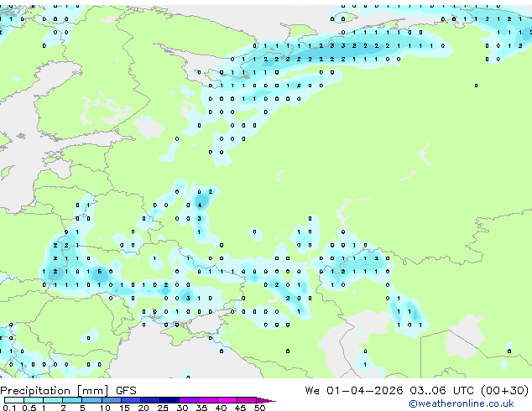
Task: Click the "50" legend label
Action: pyautogui.click(x=259, y=408)
